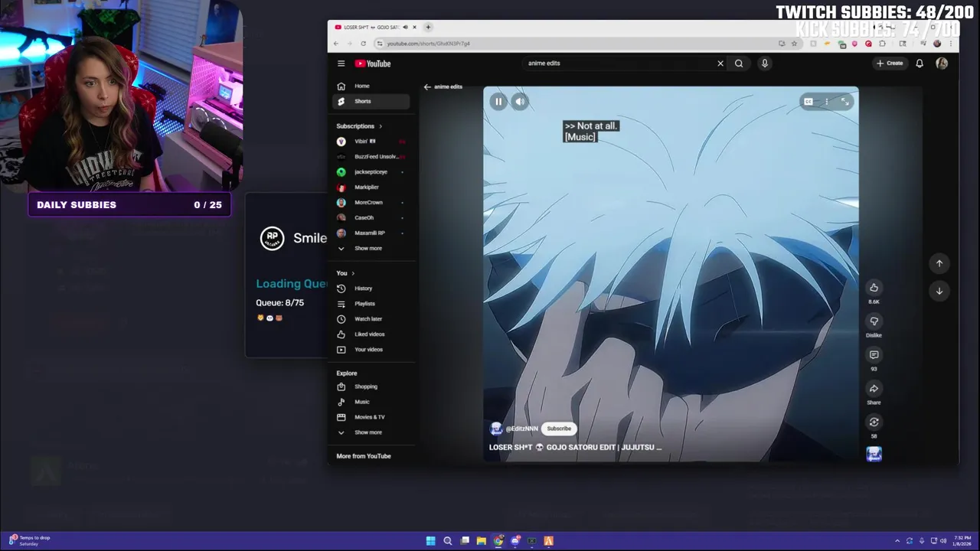Open the Maxamilli RP subscription
This screenshot has width=980, height=551.
tap(371, 233)
